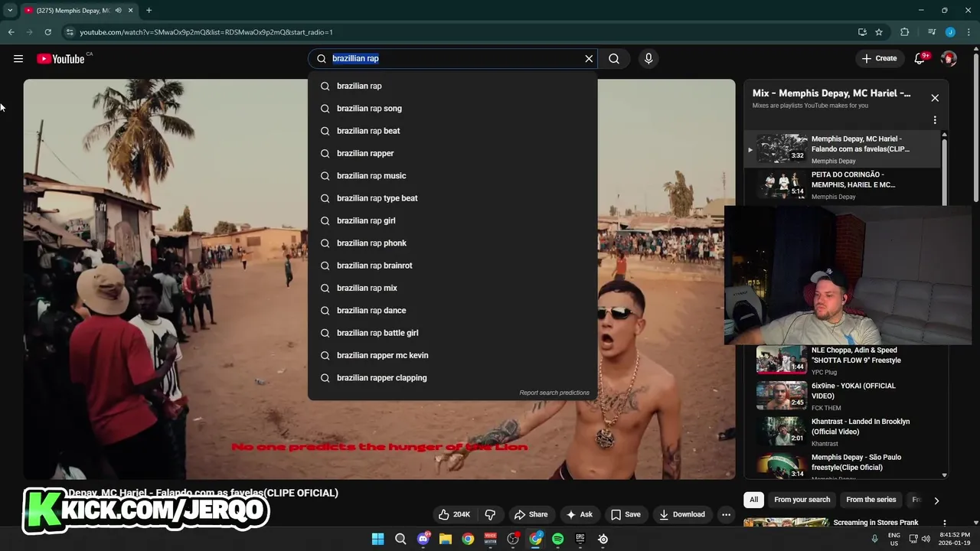
Task: Open Spotify from the taskbar
Action: (558, 539)
